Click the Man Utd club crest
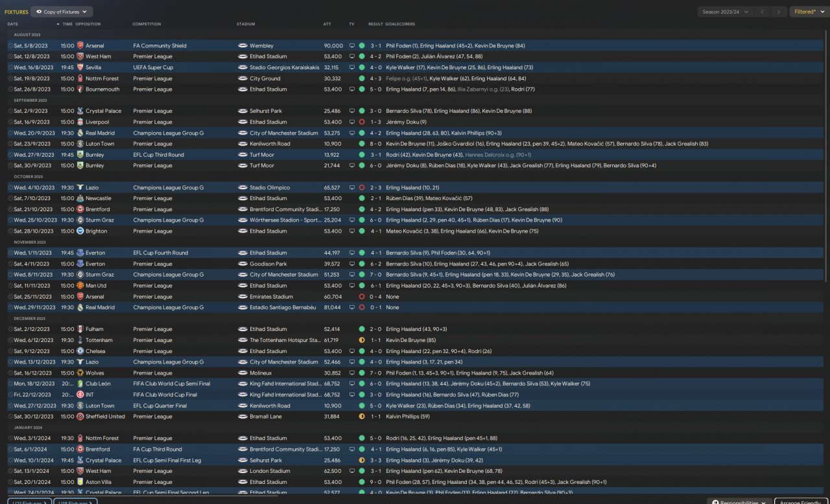830x504 pixels. pyautogui.click(x=80, y=286)
